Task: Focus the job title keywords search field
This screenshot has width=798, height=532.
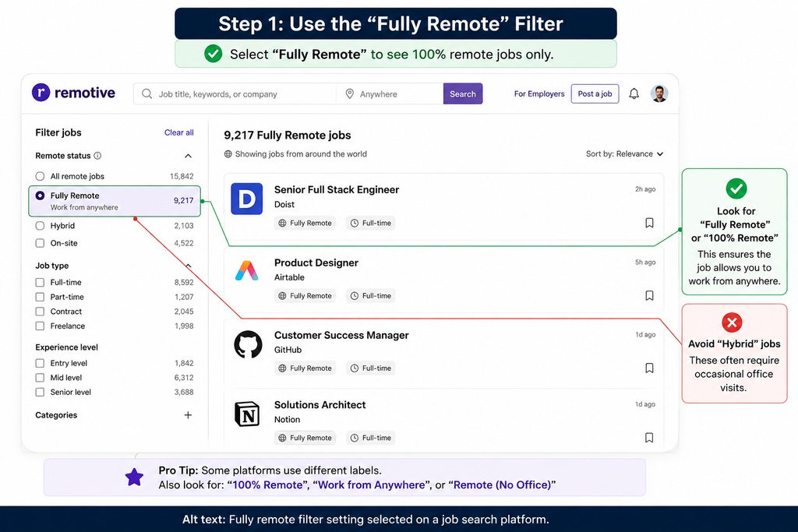Action: point(235,94)
